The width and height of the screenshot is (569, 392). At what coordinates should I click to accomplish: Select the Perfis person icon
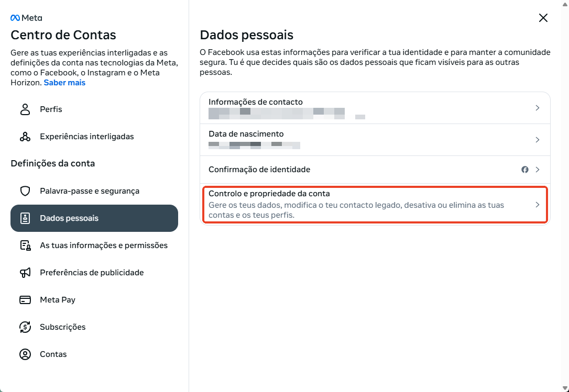25,109
